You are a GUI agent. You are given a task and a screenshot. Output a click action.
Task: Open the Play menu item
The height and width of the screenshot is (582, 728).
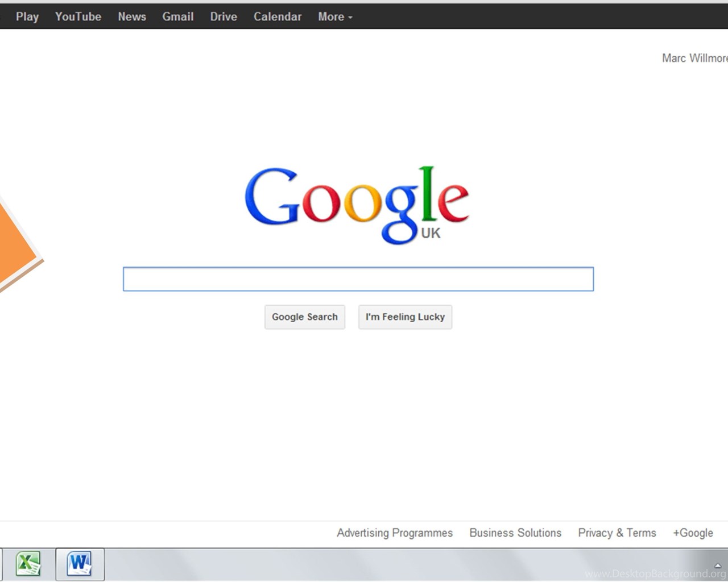coord(27,16)
